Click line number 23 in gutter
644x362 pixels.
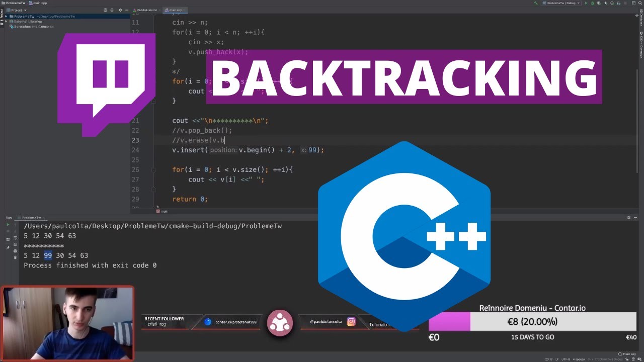click(135, 140)
